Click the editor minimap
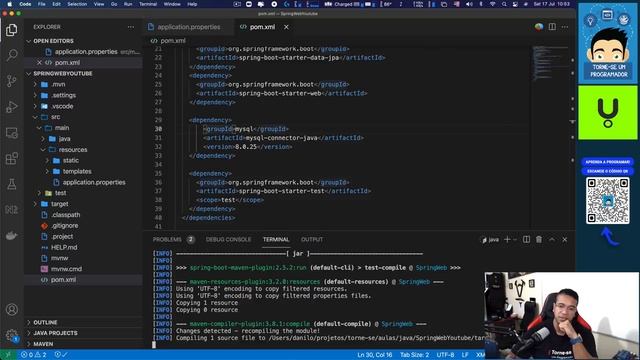The height and width of the screenshot is (360, 640). pyautogui.click(x=550, y=63)
